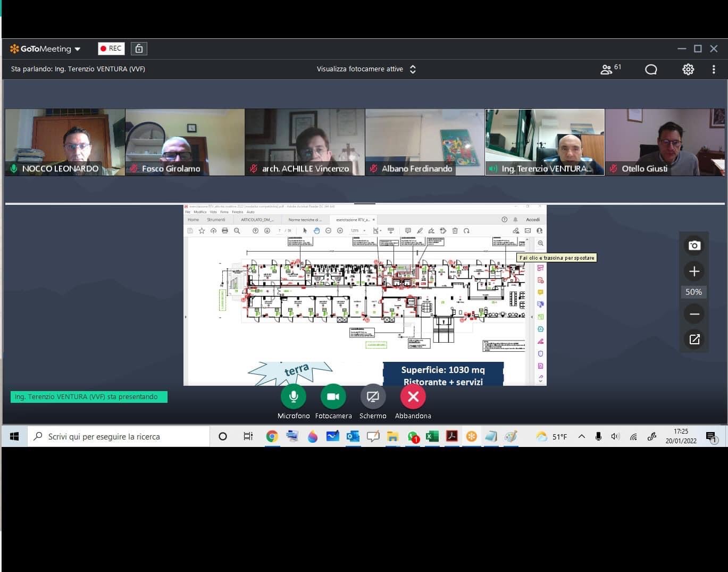Image resolution: width=728 pixels, height=572 pixels.
Task: Open GoToMeeting settings gear
Action: click(x=688, y=69)
